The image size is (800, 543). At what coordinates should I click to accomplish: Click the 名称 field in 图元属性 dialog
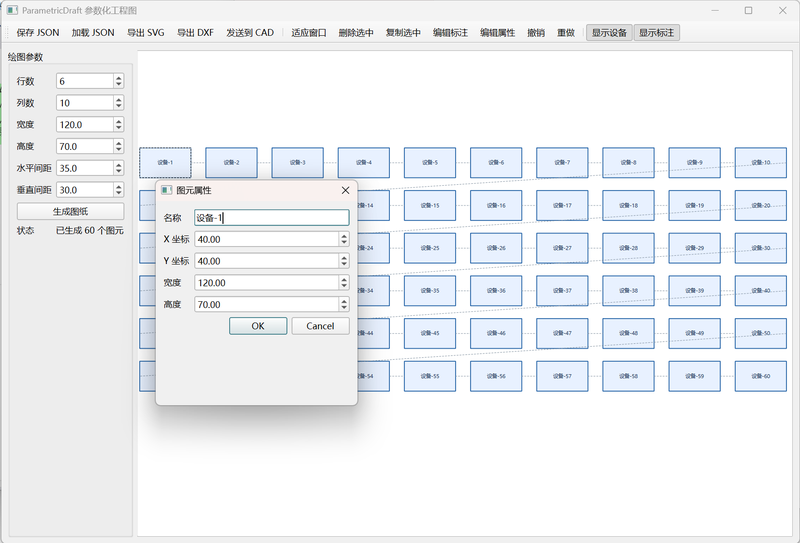click(x=271, y=218)
